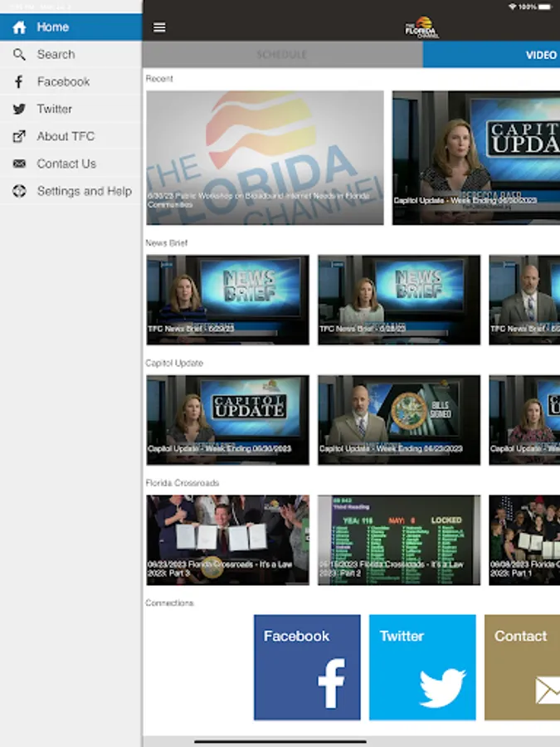
Task: Open Facebook from the side menu
Action: click(71, 82)
